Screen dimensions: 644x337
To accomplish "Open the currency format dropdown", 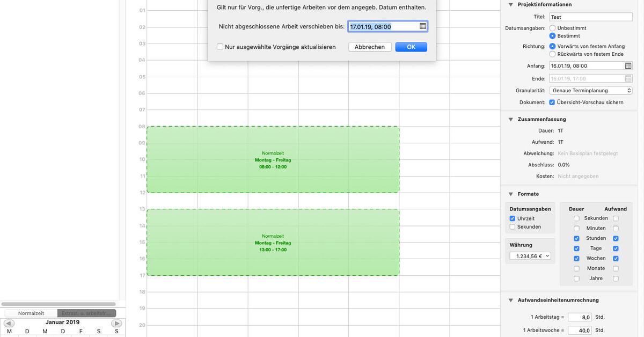I will coord(530,255).
